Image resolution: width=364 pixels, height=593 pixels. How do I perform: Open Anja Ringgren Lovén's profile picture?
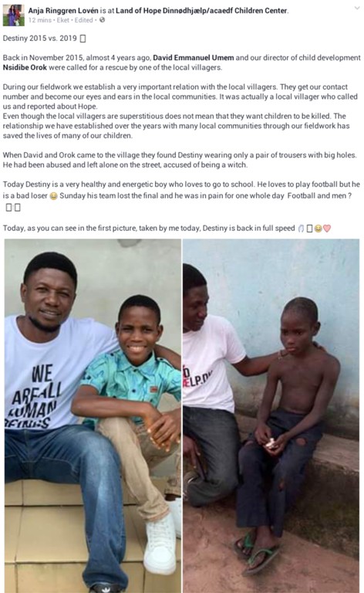pyautogui.click(x=14, y=15)
